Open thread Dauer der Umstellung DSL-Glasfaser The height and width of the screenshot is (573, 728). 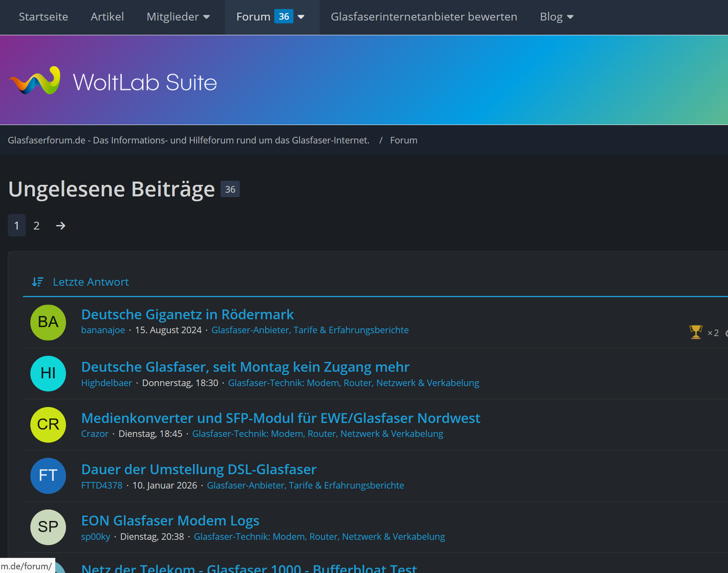(199, 469)
